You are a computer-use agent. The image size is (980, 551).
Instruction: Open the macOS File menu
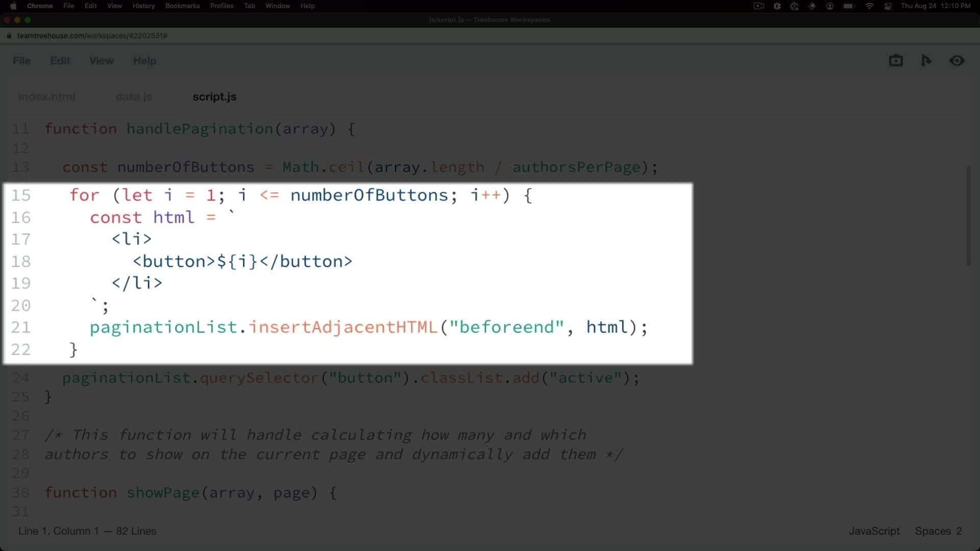(69, 6)
